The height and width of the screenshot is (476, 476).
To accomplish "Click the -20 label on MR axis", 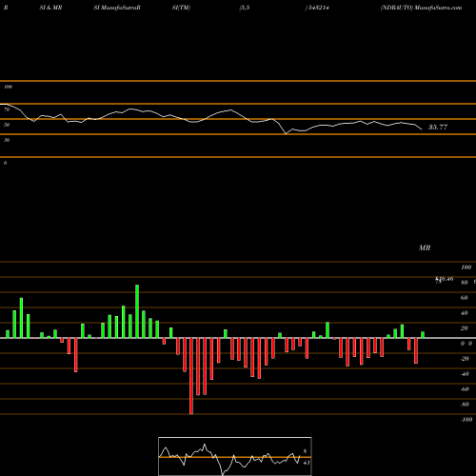I will pos(465,359).
